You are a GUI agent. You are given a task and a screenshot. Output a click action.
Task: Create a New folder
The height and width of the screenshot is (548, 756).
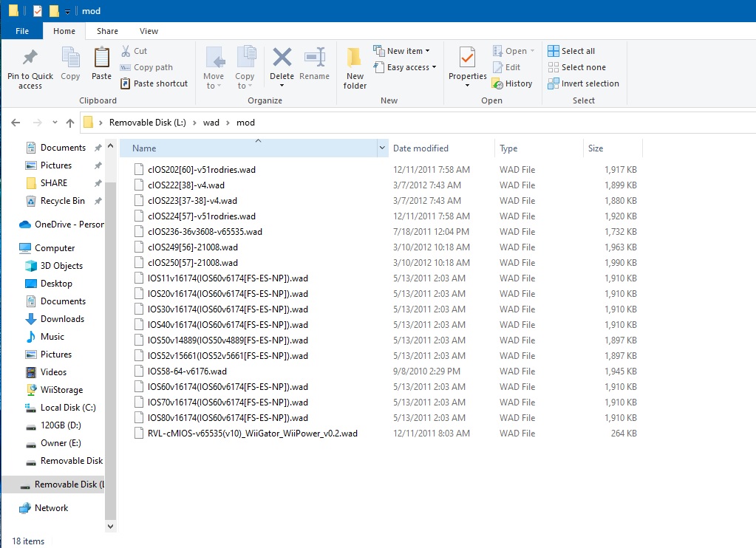[355, 68]
